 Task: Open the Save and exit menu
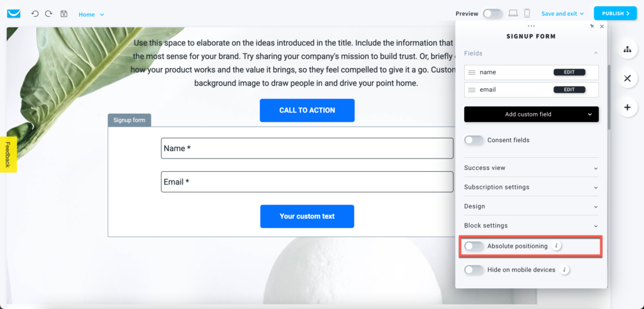[563, 14]
